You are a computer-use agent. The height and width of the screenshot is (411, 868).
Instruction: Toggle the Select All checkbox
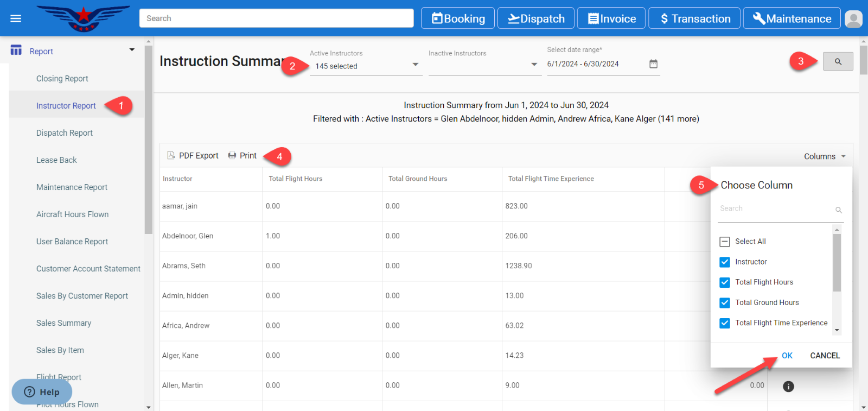[725, 242]
